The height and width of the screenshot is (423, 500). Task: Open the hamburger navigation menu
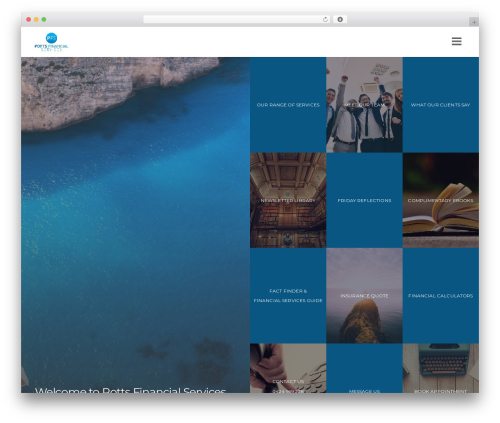[456, 41]
